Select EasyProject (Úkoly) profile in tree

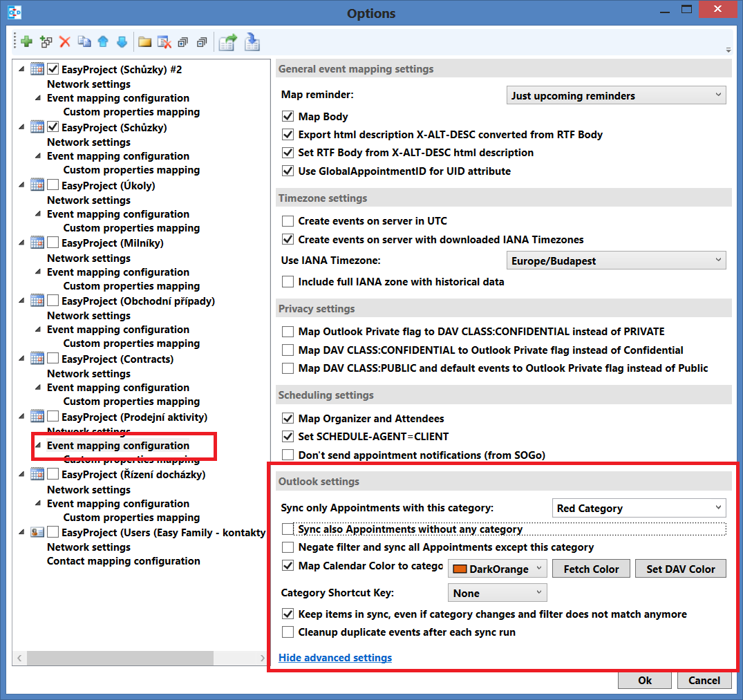coord(108,185)
